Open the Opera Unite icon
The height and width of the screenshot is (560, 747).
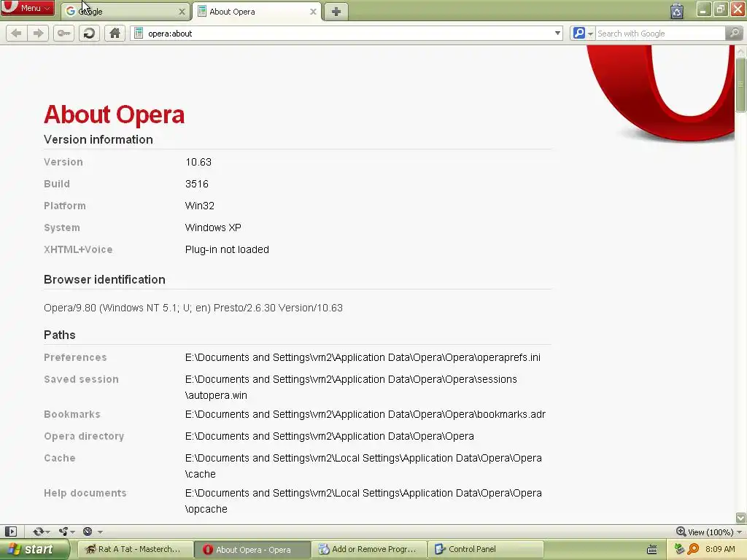[x=63, y=532]
